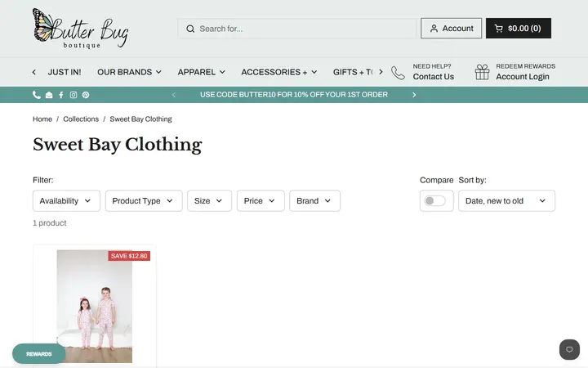Expand the Product Type filter
The width and height of the screenshot is (588, 368).
coord(144,201)
